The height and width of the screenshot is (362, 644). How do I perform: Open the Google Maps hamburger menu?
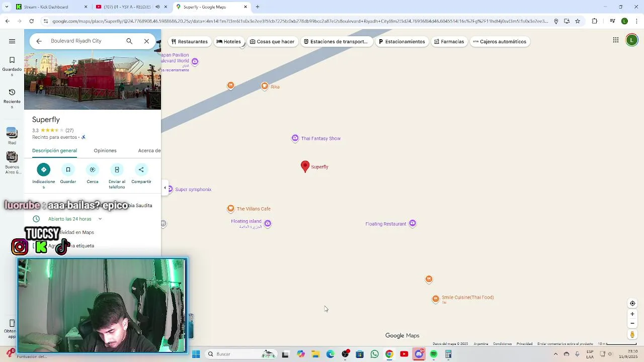point(12,41)
